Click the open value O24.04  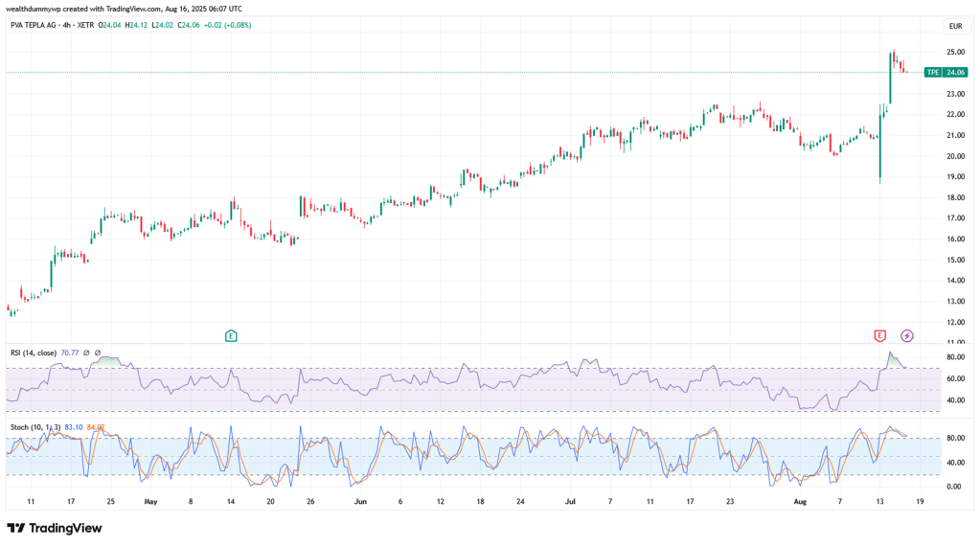click(109, 25)
